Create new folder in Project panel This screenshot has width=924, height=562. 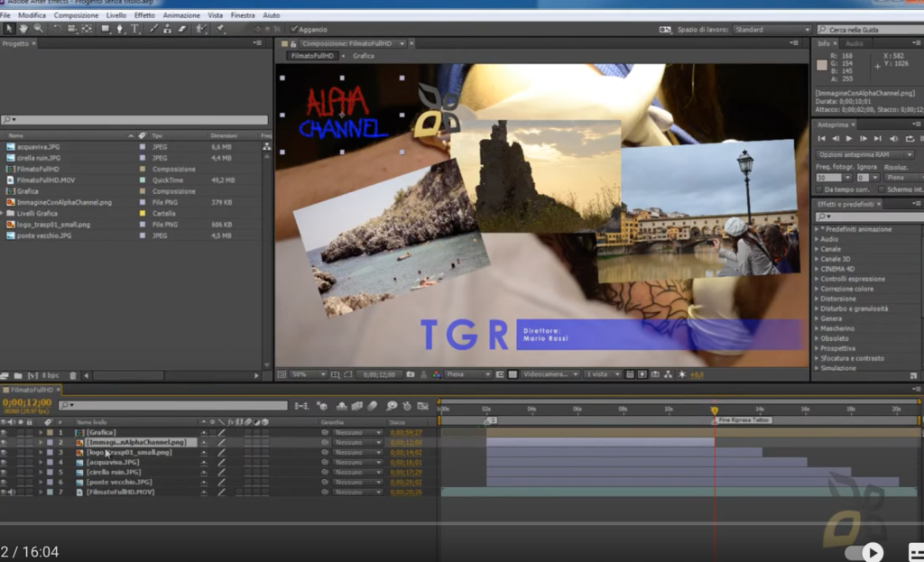point(18,375)
